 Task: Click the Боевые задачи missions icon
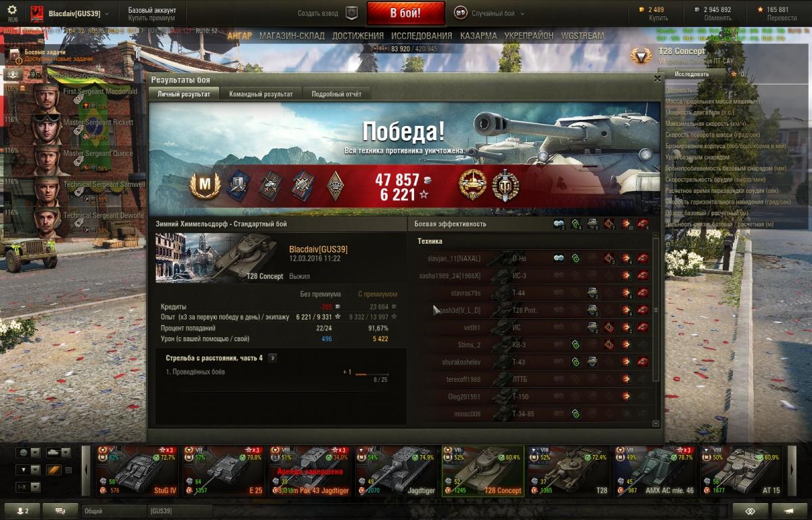click(14, 54)
